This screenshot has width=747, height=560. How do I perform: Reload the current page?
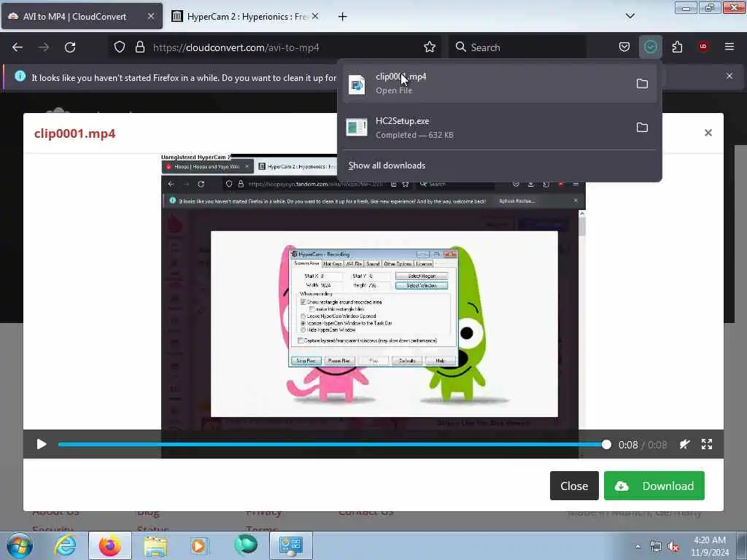point(70,47)
